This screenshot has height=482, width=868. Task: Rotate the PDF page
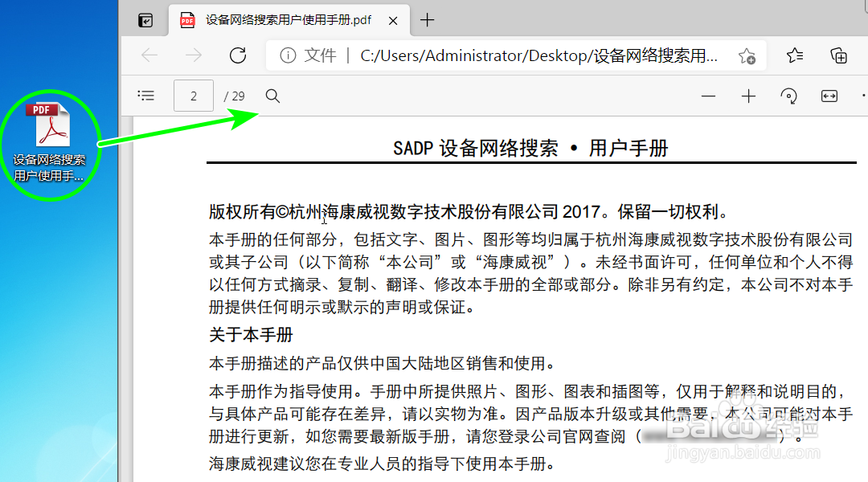pos(789,96)
